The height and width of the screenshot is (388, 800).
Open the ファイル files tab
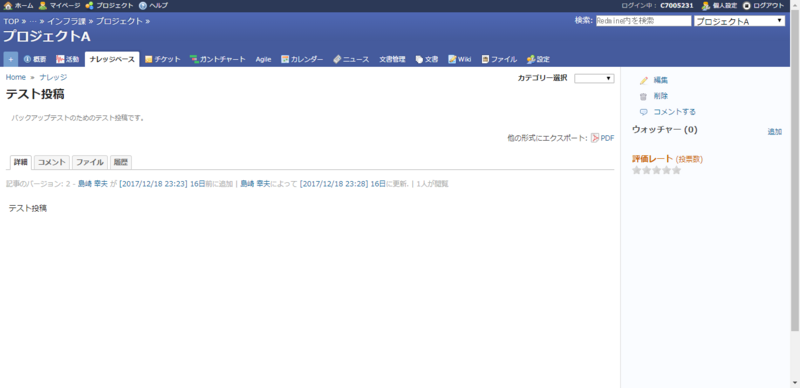coord(499,59)
